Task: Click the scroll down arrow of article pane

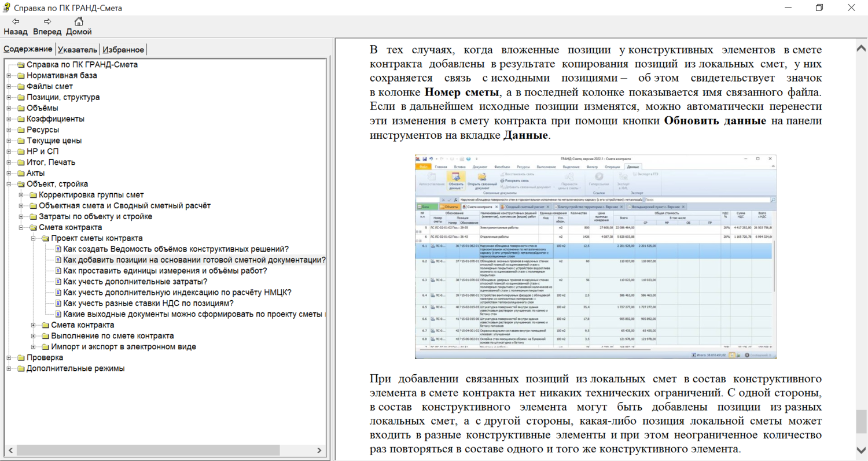Action: (x=860, y=450)
